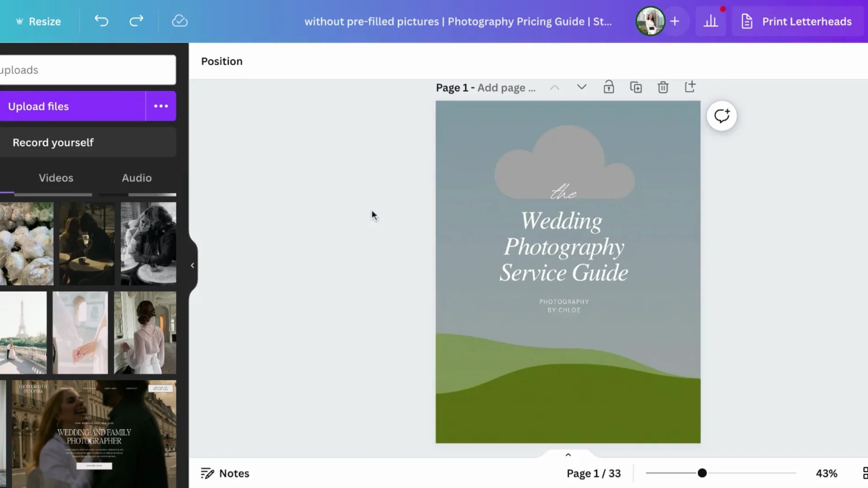868x488 pixels.
Task: Toggle the page lock for Page 1
Action: coord(609,87)
